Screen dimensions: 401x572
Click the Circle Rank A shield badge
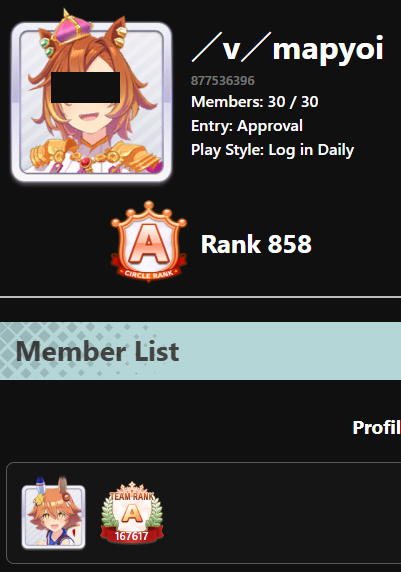click(149, 241)
